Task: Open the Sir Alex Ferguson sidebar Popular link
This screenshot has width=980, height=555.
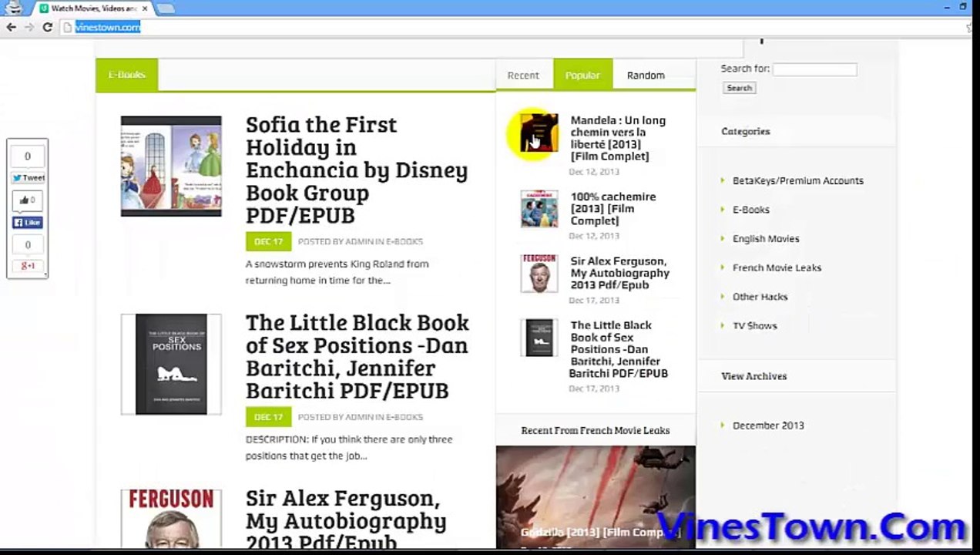Action: point(619,273)
